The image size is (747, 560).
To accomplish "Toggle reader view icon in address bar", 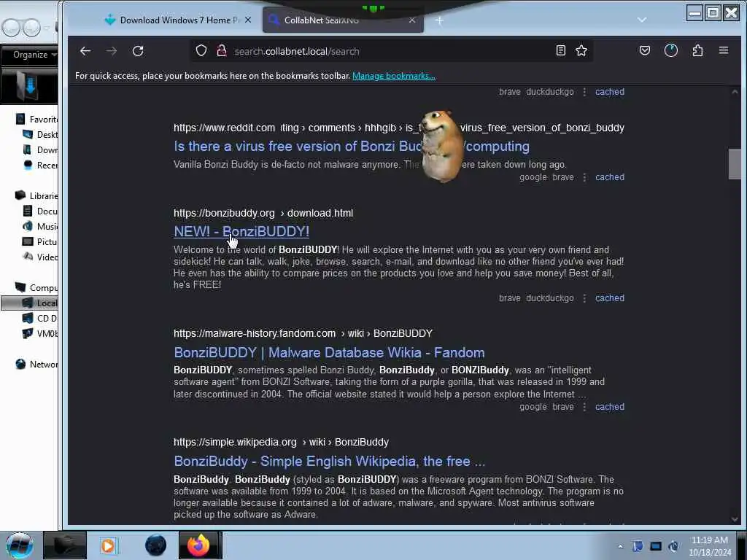I will coord(561,50).
